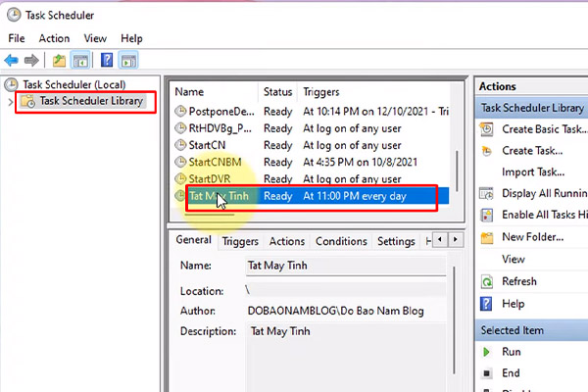The height and width of the screenshot is (392, 588).
Task: Click the Back arrow toolbar icon
Action: [x=11, y=60]
